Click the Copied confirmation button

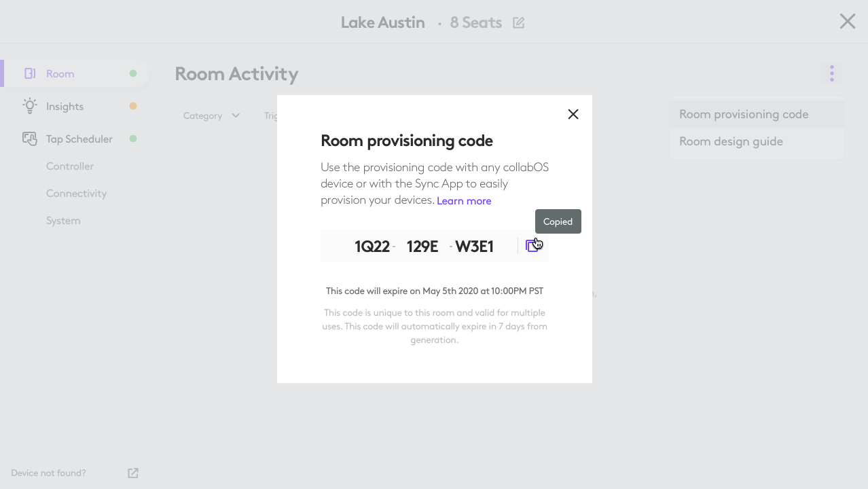click(x=558, y=221)
